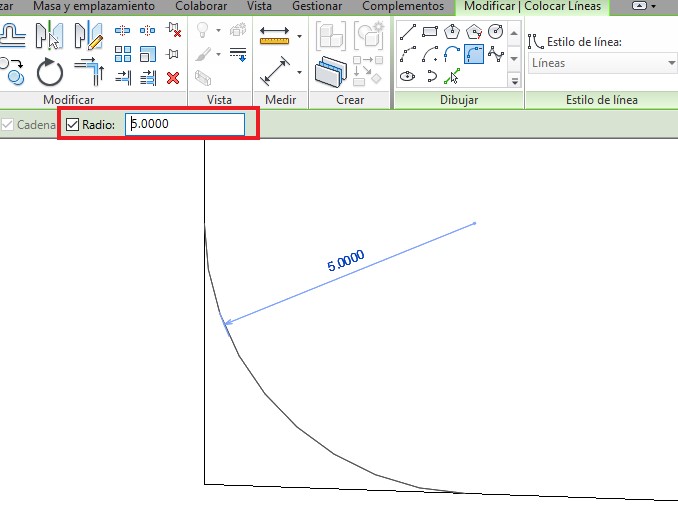678x526 pixels.
Task: Pick the Spline draw tool
Action: (x=495, y=54)
